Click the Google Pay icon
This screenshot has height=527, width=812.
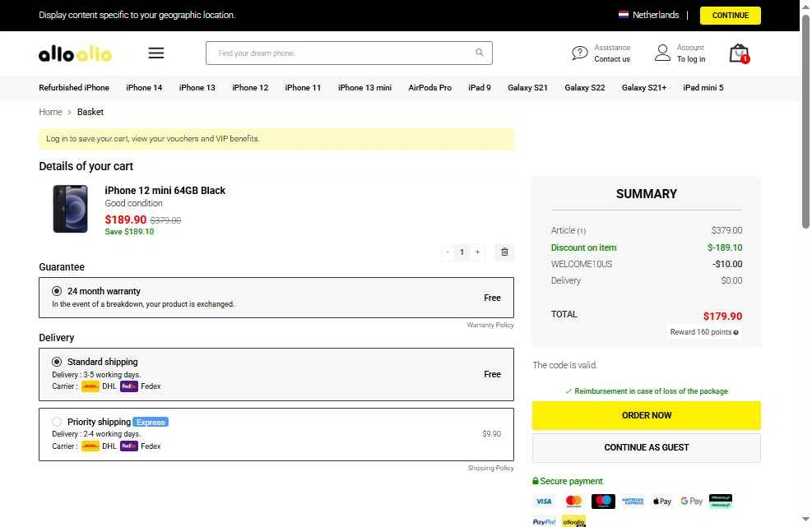692,502
